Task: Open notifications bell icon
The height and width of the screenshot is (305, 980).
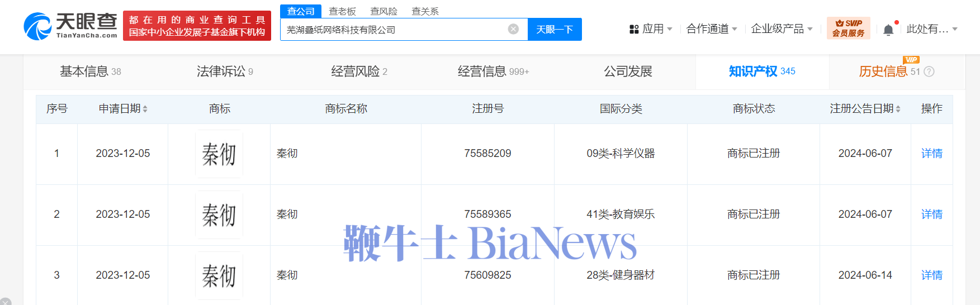Action: click(x=888, y=30)
